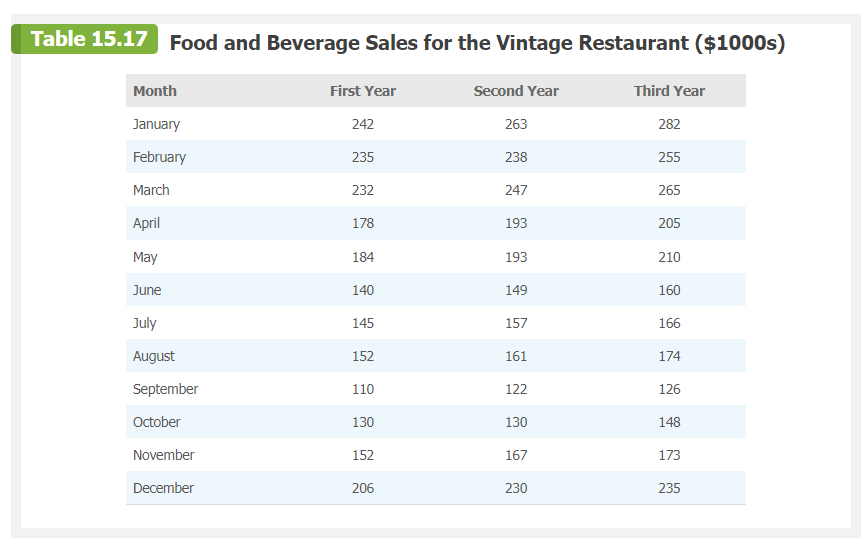Click the First Year column header
The height and width of the screenshot is (550, 865).
[x=363, y=91]
